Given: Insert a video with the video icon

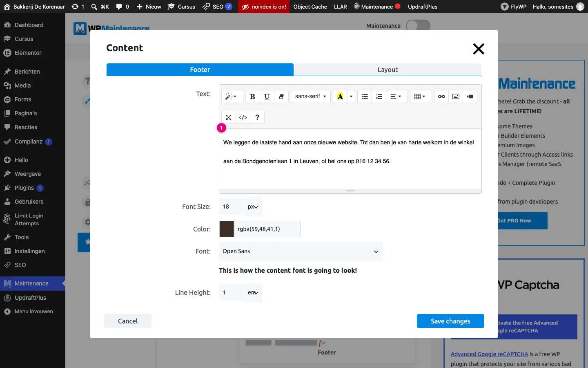Looking at the screenshot, I should pyautogui.click(x=470, y=96).
